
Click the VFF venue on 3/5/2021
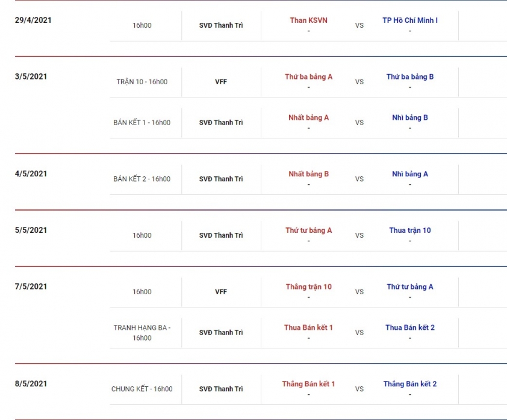click(x=221, y=82)
